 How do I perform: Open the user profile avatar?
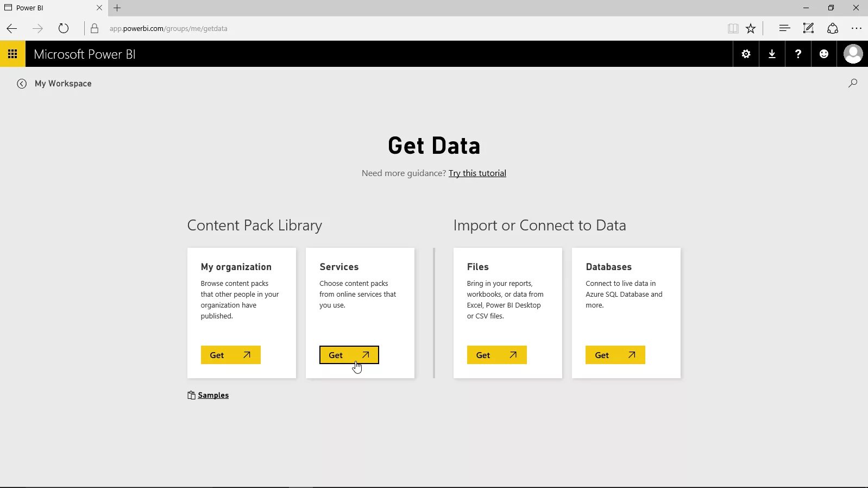(x=853, y=54)
